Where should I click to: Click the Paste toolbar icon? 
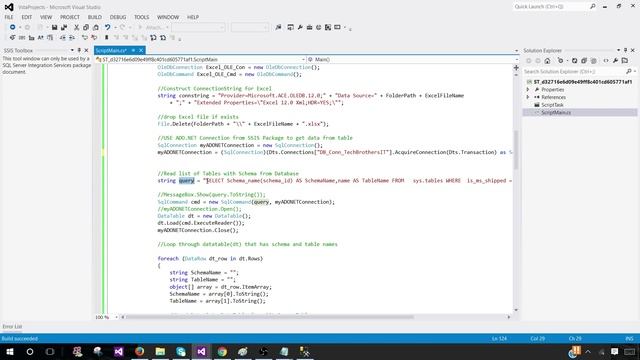pos(96,27)
